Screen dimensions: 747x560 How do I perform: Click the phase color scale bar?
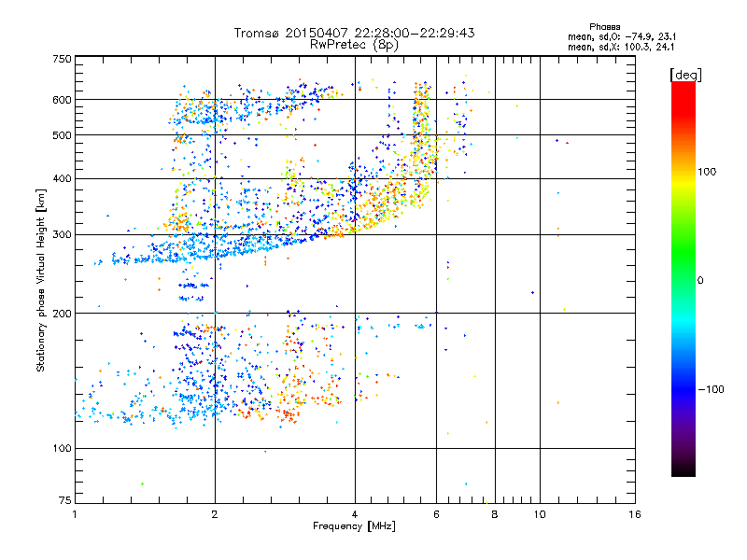[x=684, y=279]
